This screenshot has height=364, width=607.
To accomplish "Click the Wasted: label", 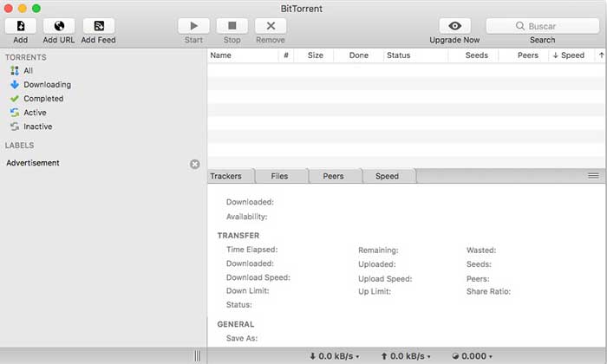I will [480, 250].
